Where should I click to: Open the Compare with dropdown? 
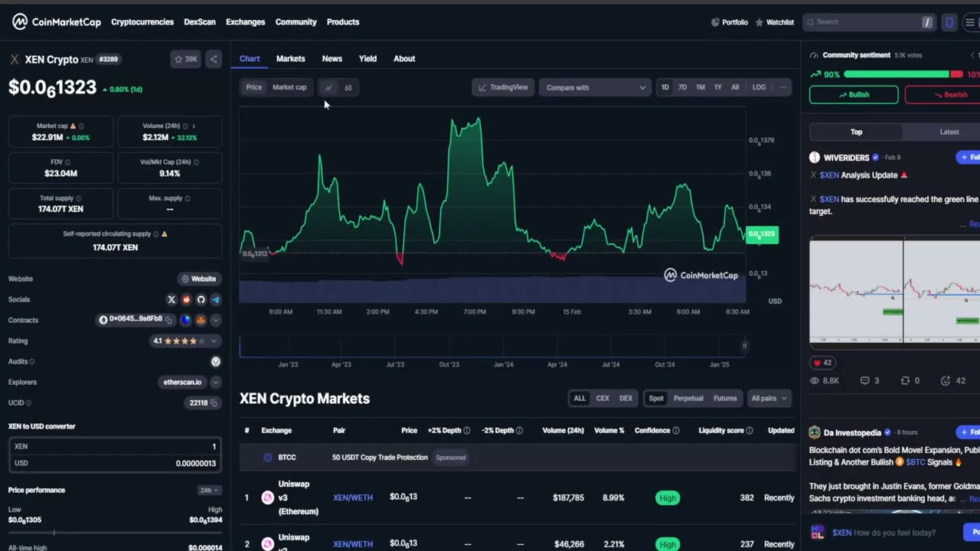595,87
